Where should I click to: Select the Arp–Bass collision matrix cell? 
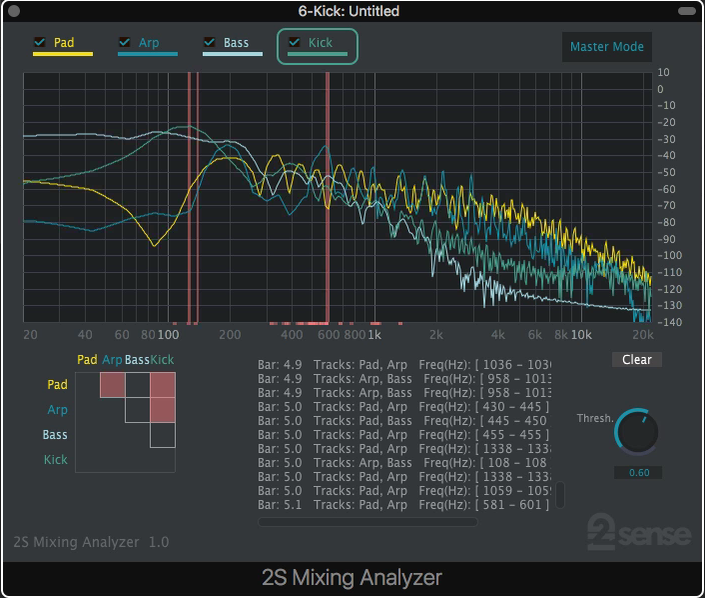pyautogui.click(x=137, y=410)
